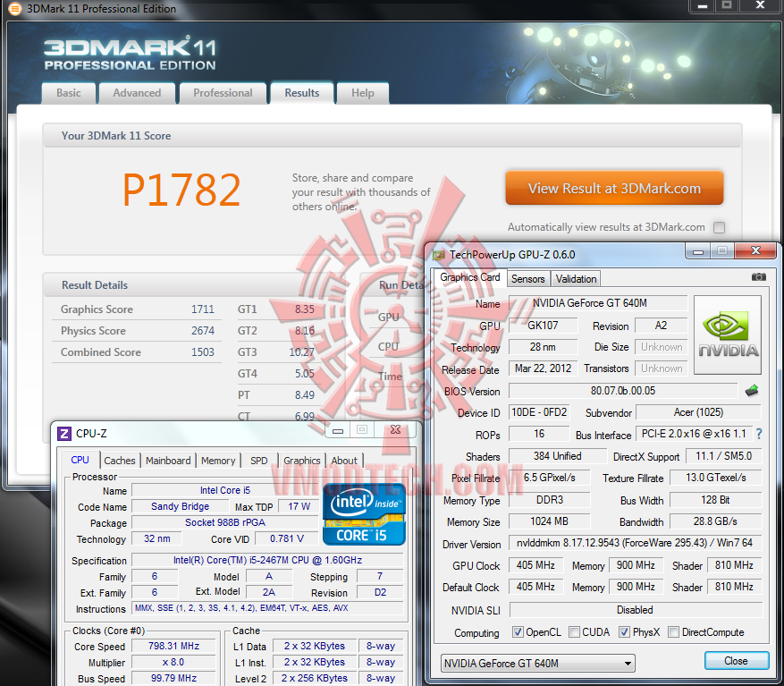Close the CPU-Z window
This screenshot has width=784, height=686.
[x=395, y=430]
